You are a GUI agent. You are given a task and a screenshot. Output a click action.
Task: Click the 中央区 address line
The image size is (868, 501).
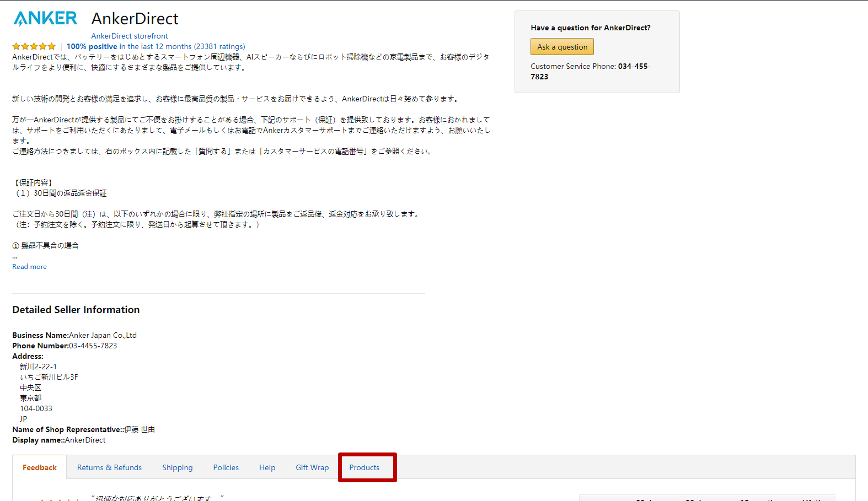(x=31, y=387)
